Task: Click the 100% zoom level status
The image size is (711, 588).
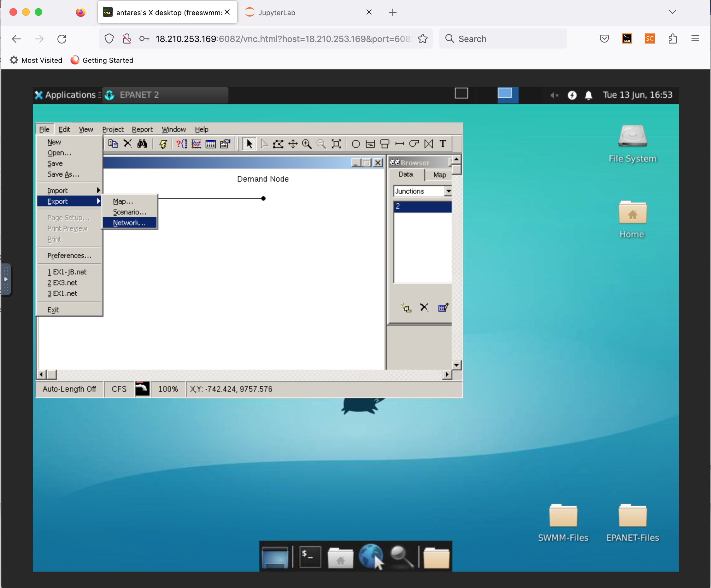Action: [x=168, y=389]
